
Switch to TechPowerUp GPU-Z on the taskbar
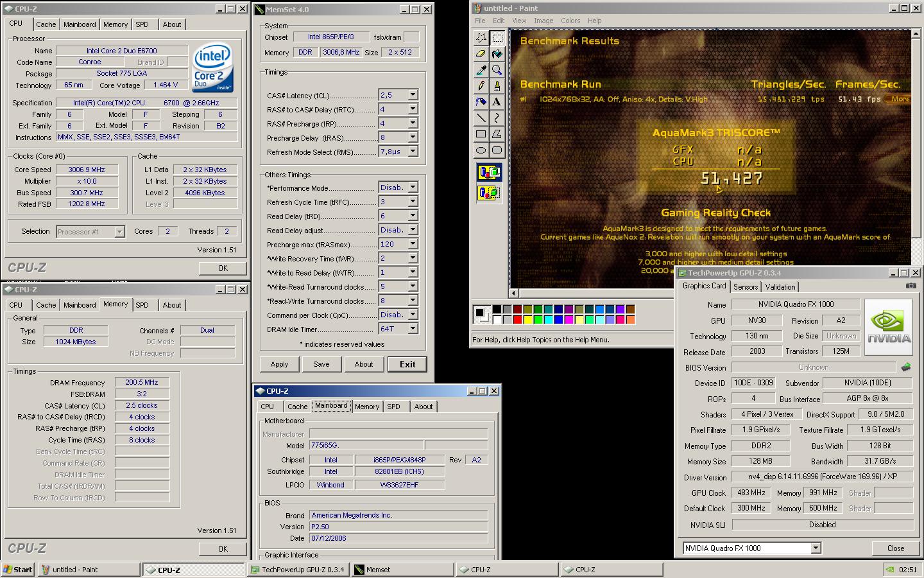click(x=298, y=569)
